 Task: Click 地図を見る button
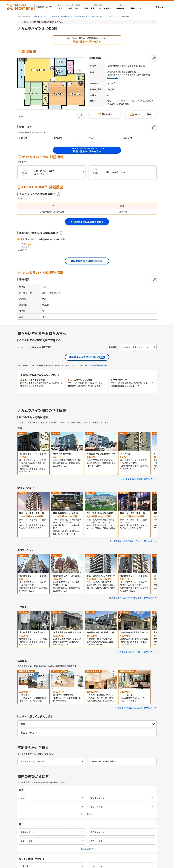tap(105, 115)
